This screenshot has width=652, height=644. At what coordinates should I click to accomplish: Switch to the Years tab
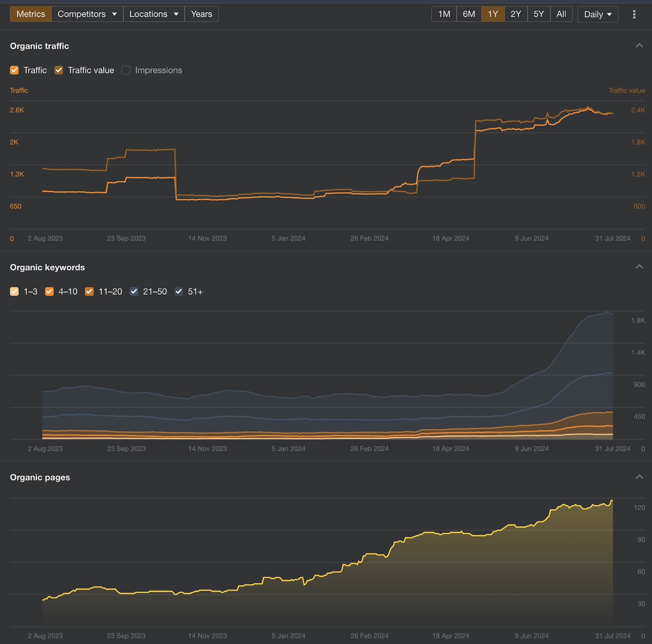(x=202, y=14)
